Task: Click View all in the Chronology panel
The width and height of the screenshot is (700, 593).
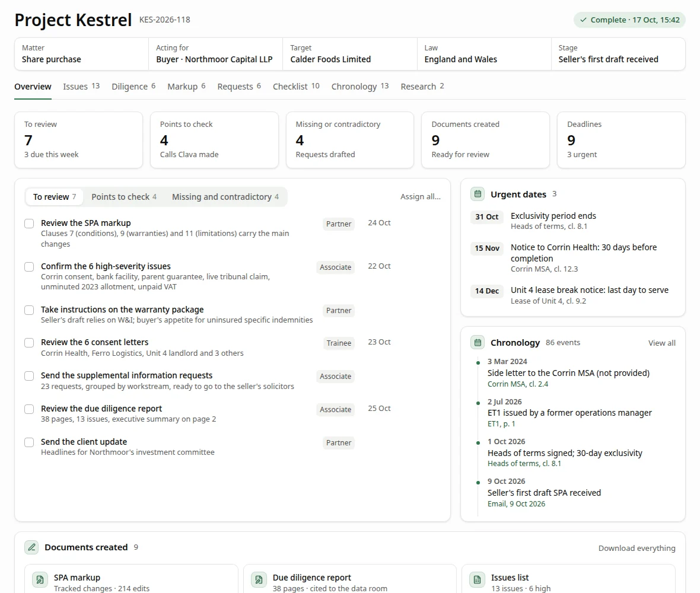Action: (661, 343)
